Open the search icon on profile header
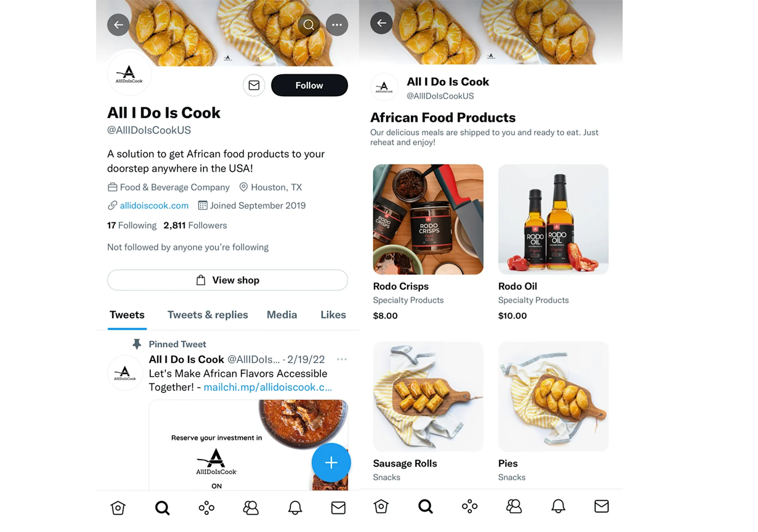The width and height of the screenshot is (758, 532). click(308, 25)
